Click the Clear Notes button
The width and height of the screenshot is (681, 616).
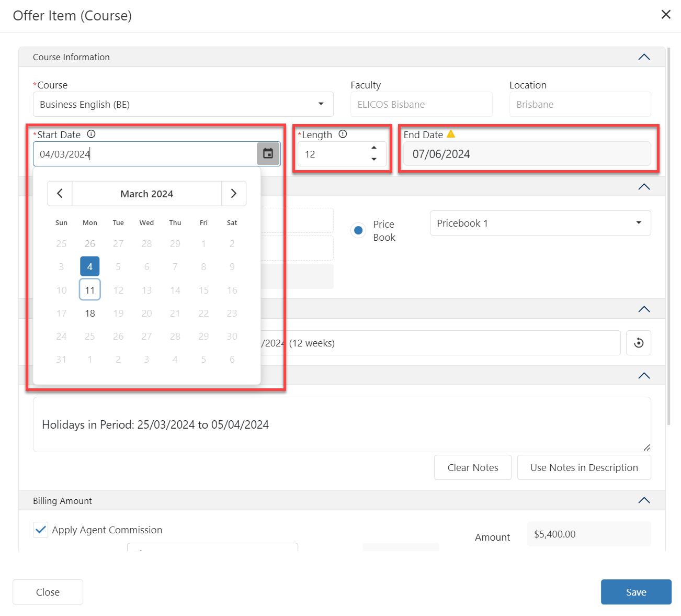click(472, 467)
